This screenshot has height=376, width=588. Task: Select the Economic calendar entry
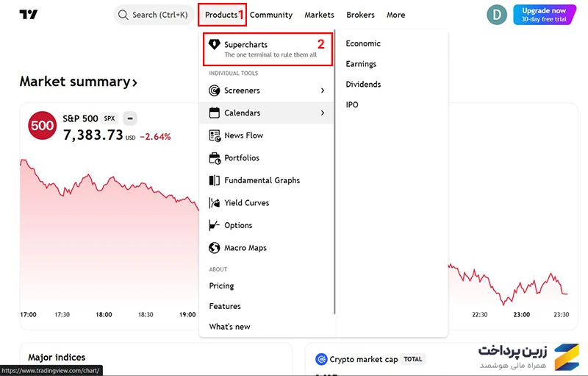click(x=363, y=43)
